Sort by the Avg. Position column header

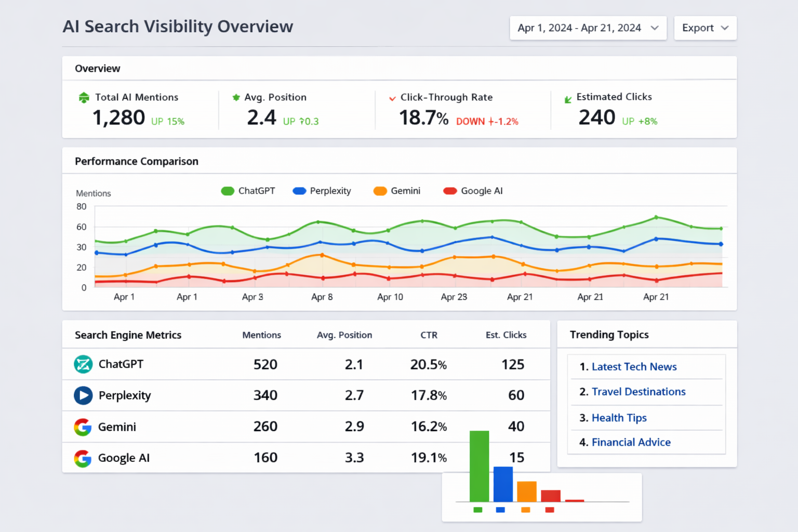coord(344,335)
